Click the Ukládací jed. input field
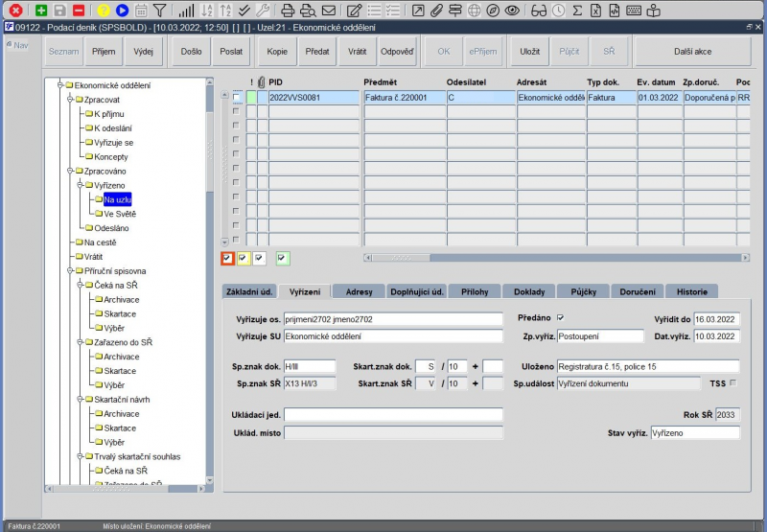 coord(393,415)
